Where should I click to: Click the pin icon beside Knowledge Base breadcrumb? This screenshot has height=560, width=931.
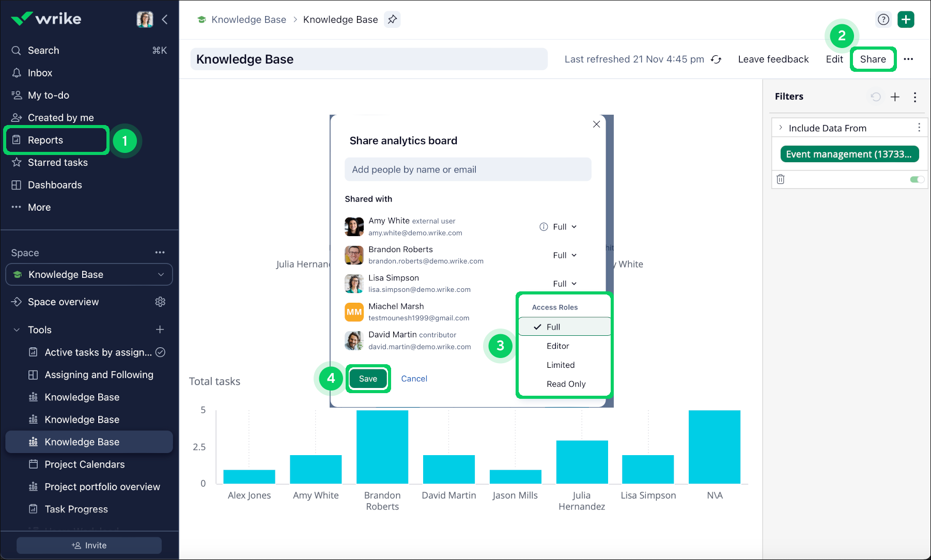coord(392,20)
